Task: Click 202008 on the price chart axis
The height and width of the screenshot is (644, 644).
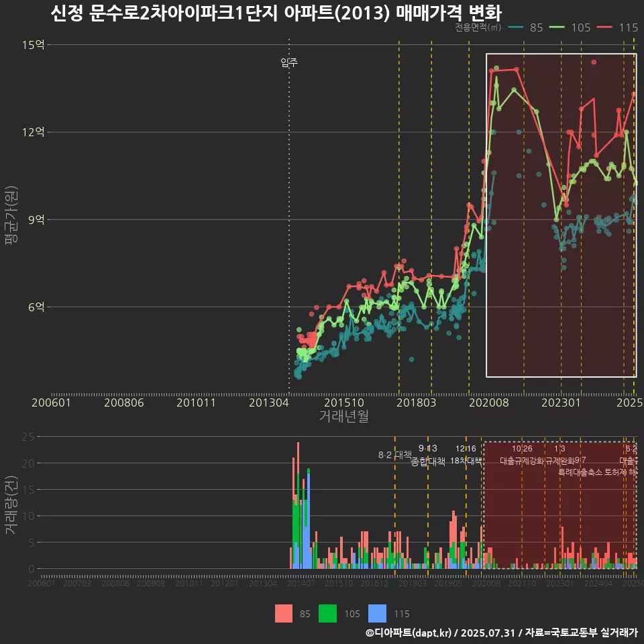Action: pyautogui.click(x=489, y=402)
